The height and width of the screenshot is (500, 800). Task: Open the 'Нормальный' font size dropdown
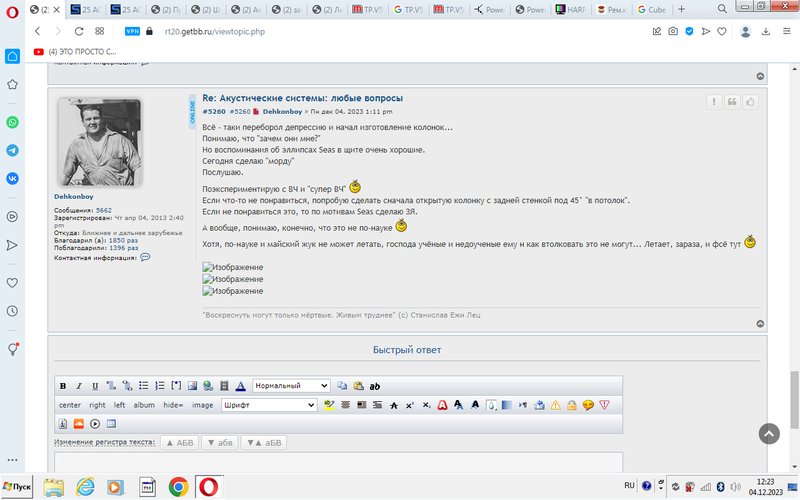point(291,386)
